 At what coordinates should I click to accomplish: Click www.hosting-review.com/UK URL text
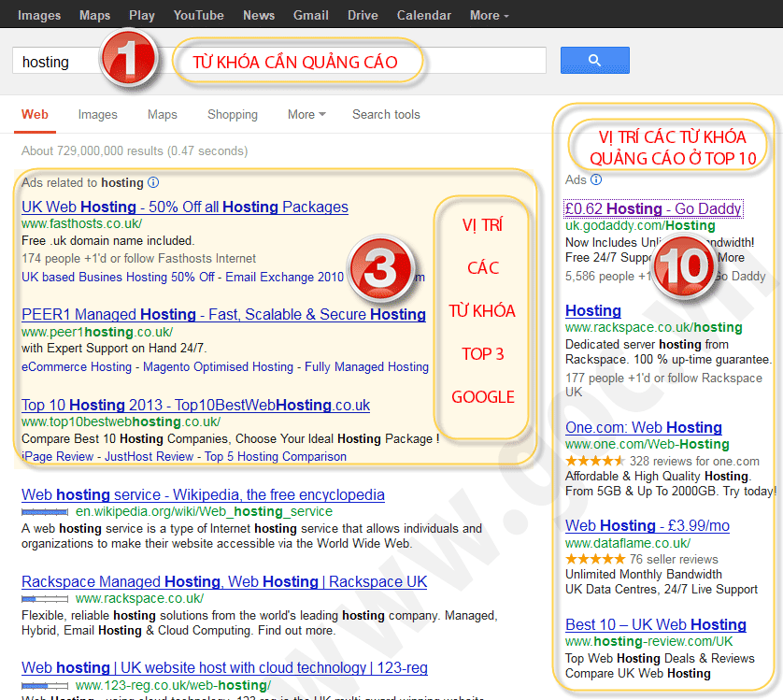pyautogui.click(x=648, y=641)
